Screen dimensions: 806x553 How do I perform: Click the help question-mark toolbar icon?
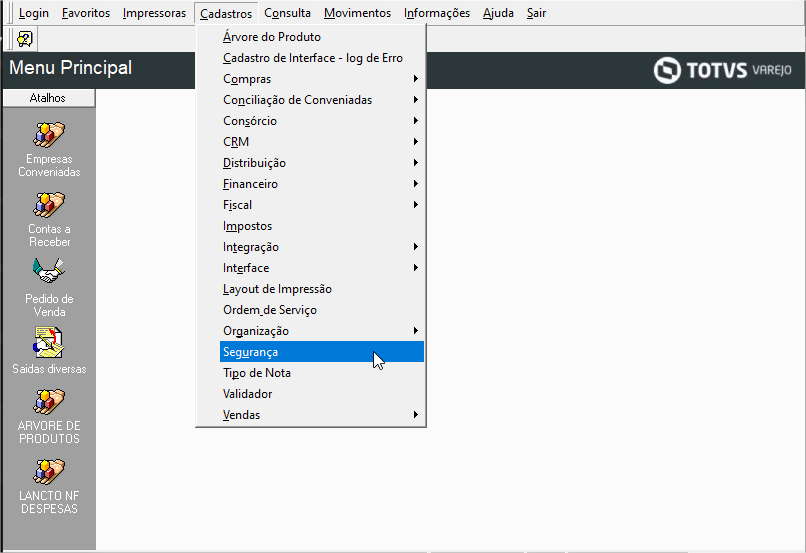[25, 39]
